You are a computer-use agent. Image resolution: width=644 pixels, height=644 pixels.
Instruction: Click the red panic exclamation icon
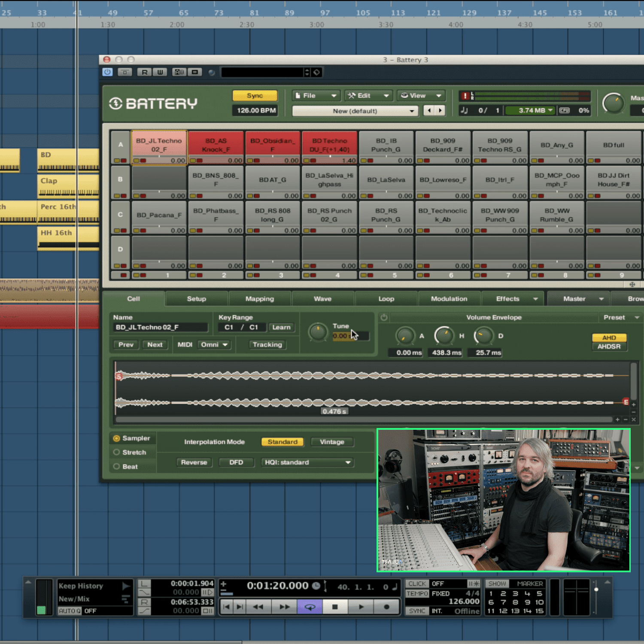[465, 96]
